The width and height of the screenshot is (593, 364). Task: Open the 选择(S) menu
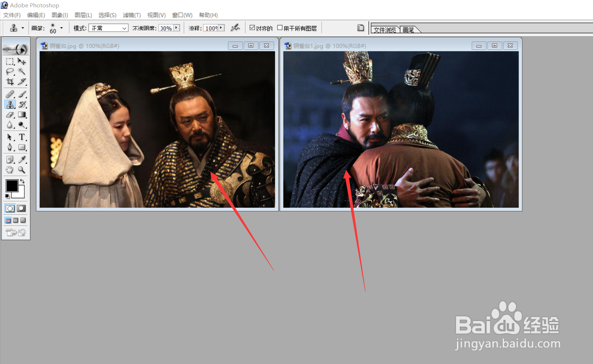tap(107, 15)
